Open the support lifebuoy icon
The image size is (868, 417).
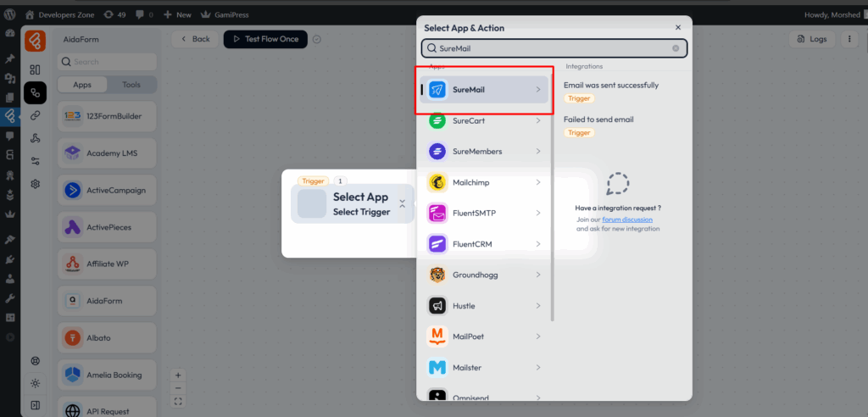tap(36, 361)
